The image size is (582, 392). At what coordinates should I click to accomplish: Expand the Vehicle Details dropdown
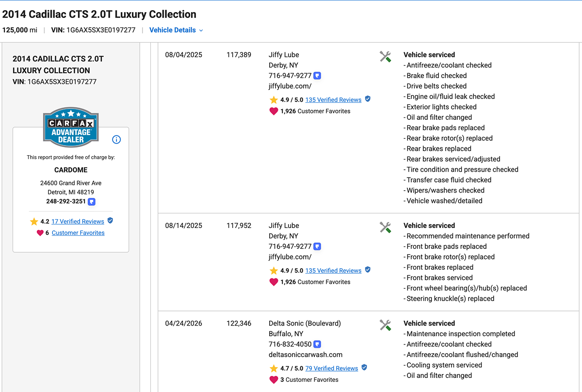[176, 30]
